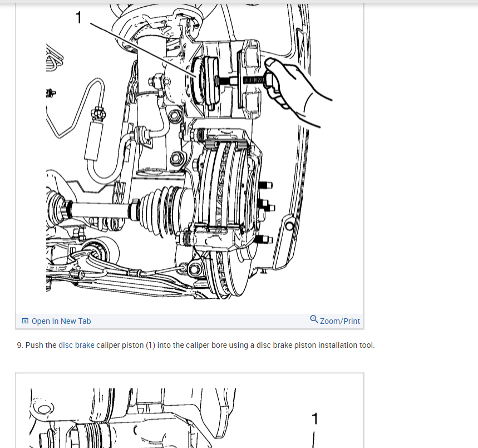Click the new-tab icon beside Open In New Tab
Image resolution: width=478 pixels, height=448 pixels.
(x=25, y=321)
